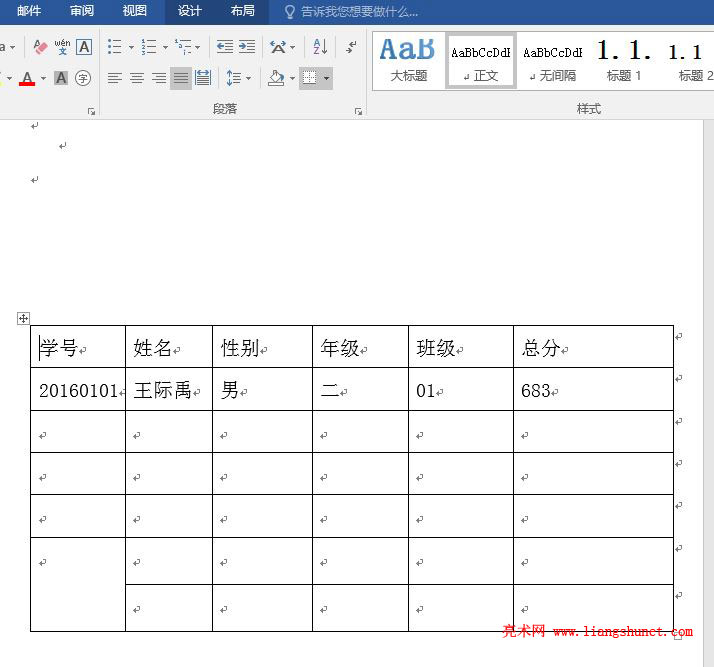Switch to the 视图 tab
The height and width of the screenshot is (667, 714).
pos(135,11)
